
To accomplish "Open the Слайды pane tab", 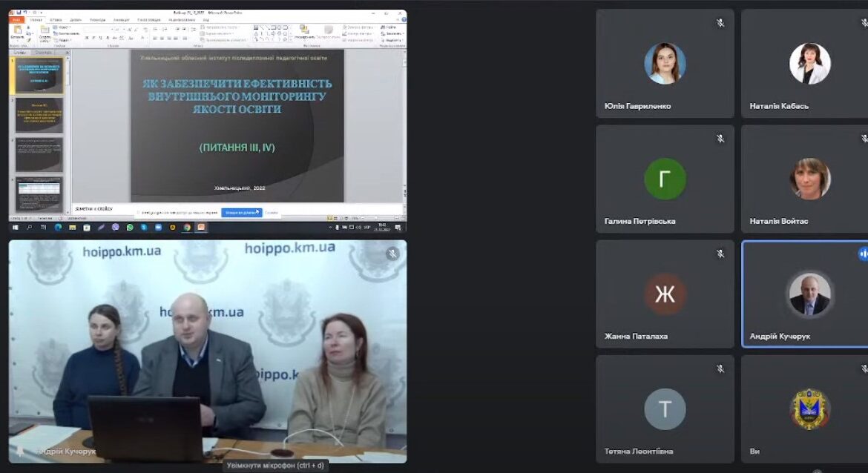I will (20, 53).
